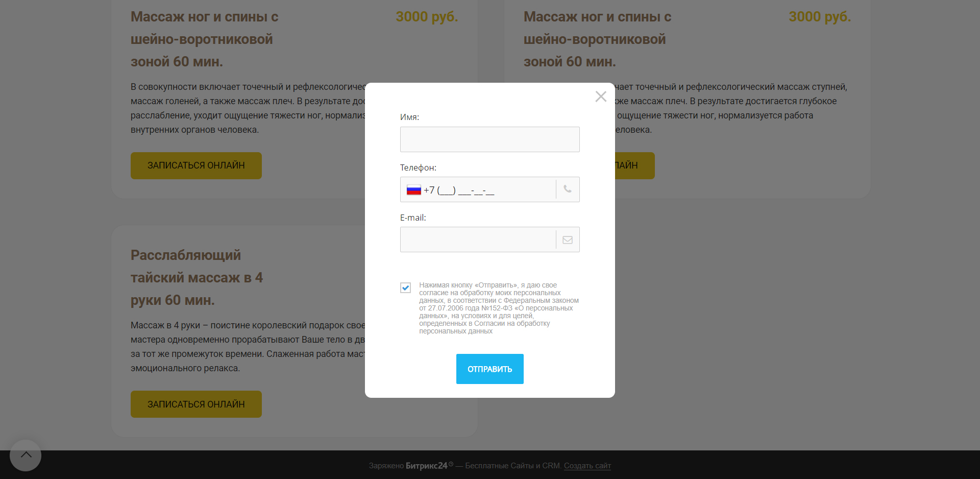Screen dimensions: 980x479
Task: Select the E-mail text field
Action: coord(478,240)
